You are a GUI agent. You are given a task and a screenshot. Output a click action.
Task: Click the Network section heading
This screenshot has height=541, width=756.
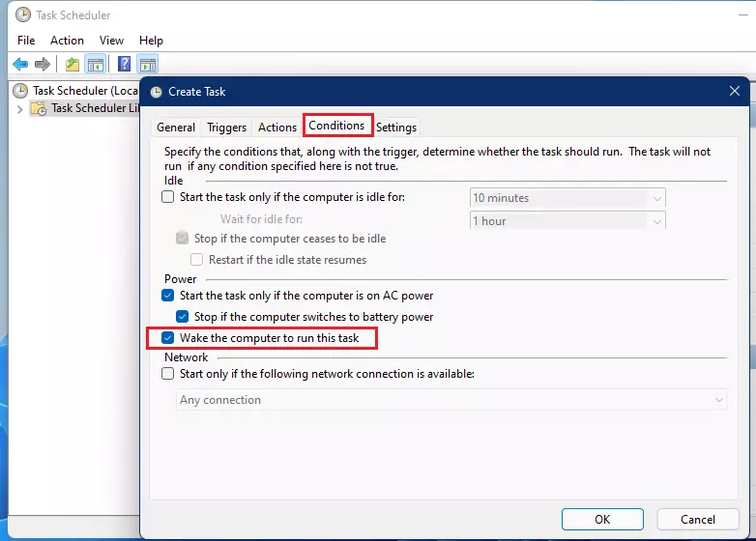[187, 357]
